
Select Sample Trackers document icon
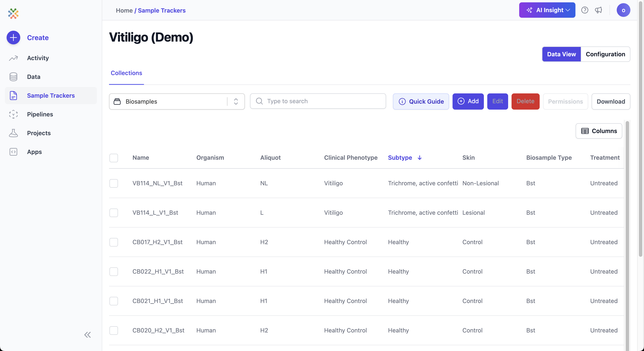13,95
